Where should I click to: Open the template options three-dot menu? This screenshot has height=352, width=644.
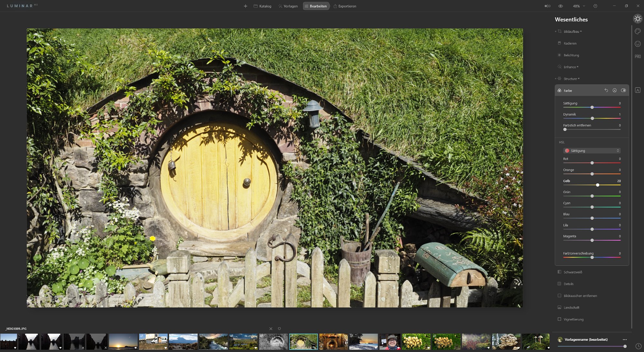click(x=625, y=339)
